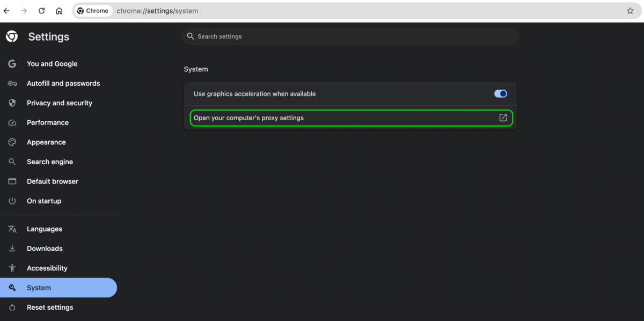644x321 pixels.
Task: Reload the current page
Action: click(x=41, y=11)
